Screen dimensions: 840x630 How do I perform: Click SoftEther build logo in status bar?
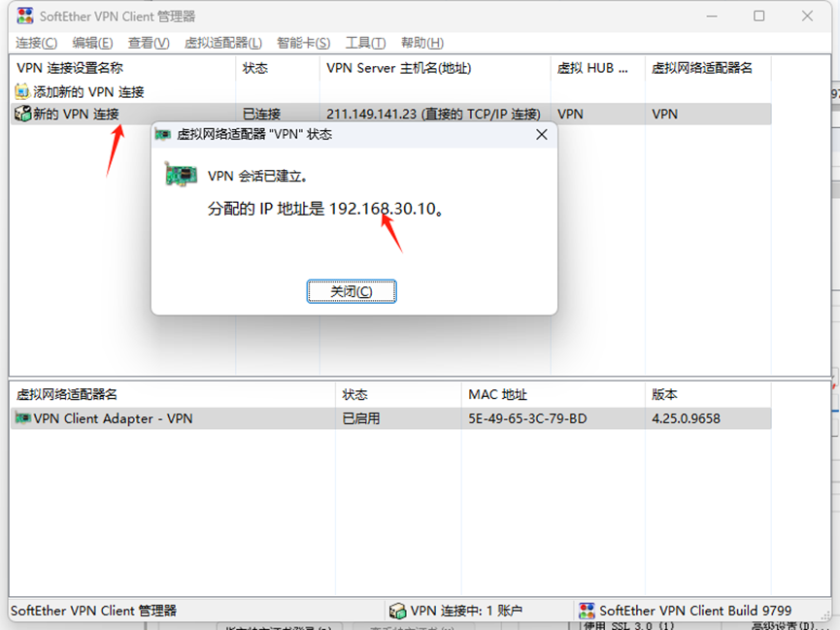[x=588, y=611]
